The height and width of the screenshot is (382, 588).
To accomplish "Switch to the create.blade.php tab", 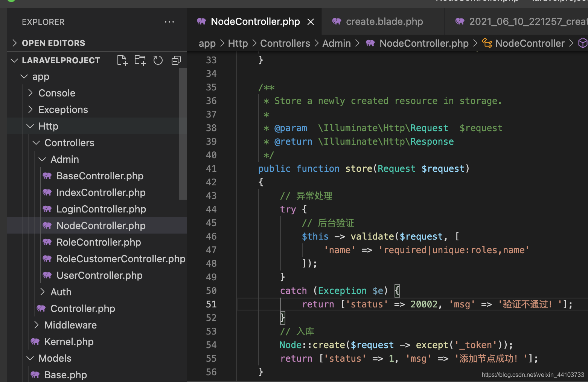I will pyautogui.click(x=384, y=21).
